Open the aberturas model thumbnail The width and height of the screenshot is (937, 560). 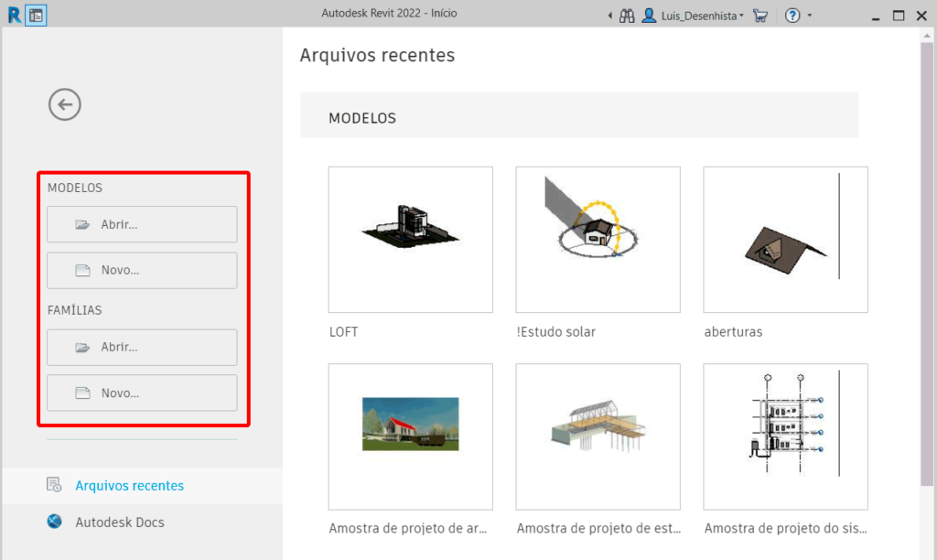click(786, 240)
